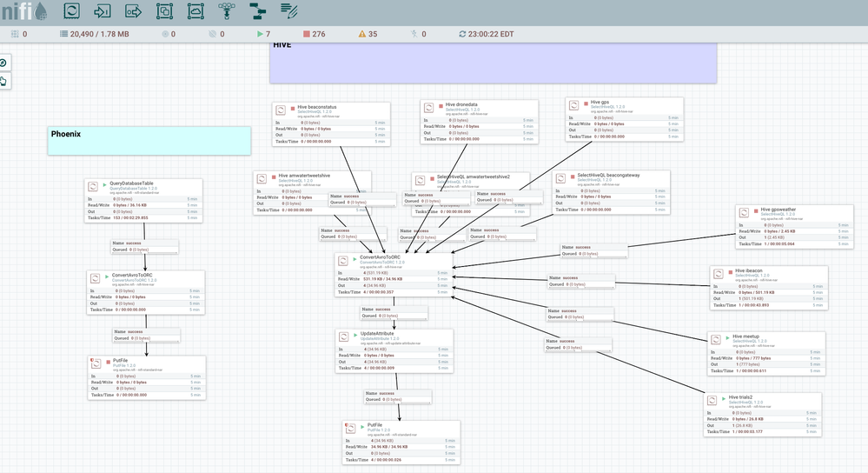The width and height of the screenshot is (868, 473).
Task: Select the Funnel toolbar icon
Action: [227, 11]
